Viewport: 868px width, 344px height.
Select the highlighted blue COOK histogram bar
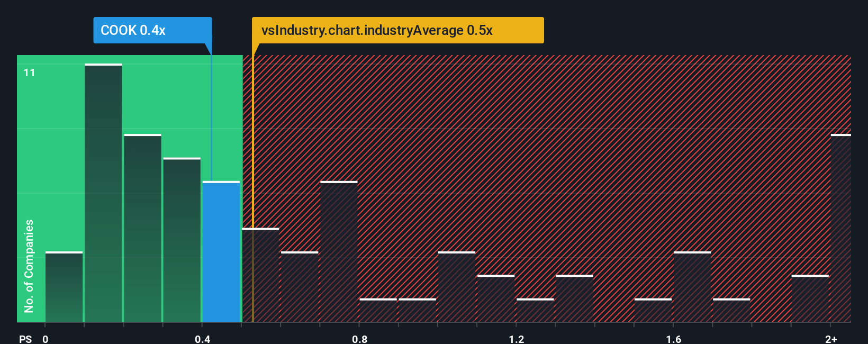coord(221,251)
